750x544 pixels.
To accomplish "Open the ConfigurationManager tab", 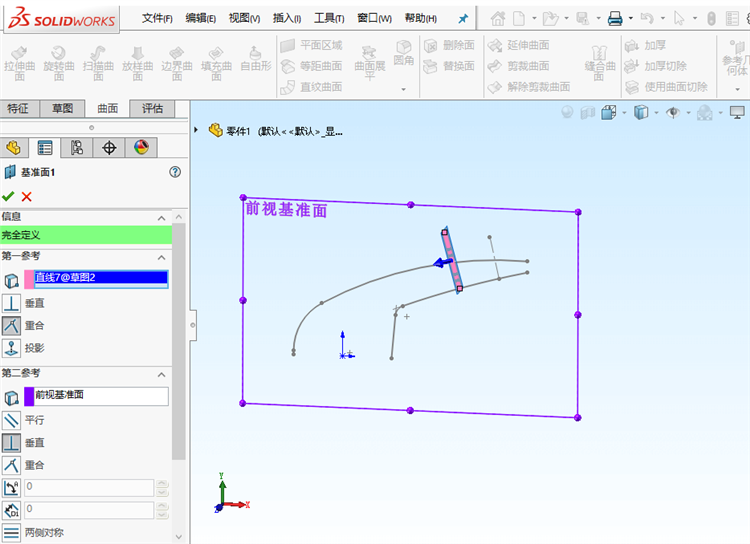I will (77, 148).
